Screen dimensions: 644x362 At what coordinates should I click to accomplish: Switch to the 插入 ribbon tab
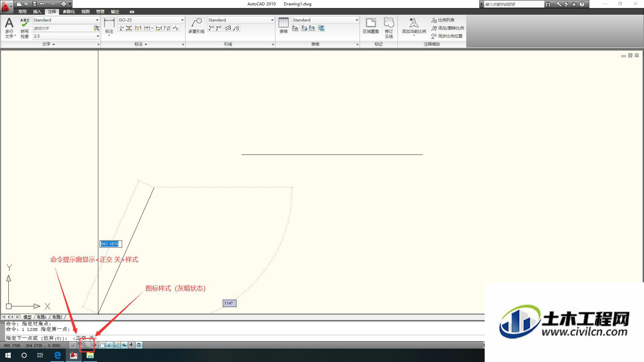click(37, 12)
